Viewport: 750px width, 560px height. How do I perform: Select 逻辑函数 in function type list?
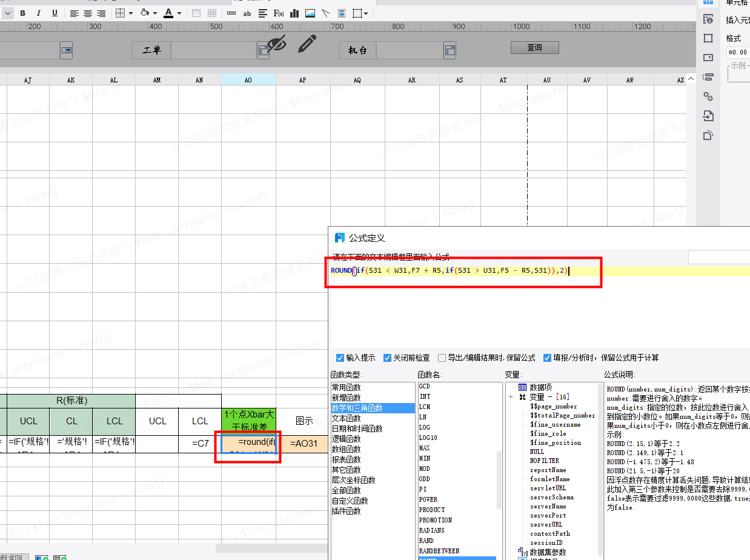click(346, 439)
